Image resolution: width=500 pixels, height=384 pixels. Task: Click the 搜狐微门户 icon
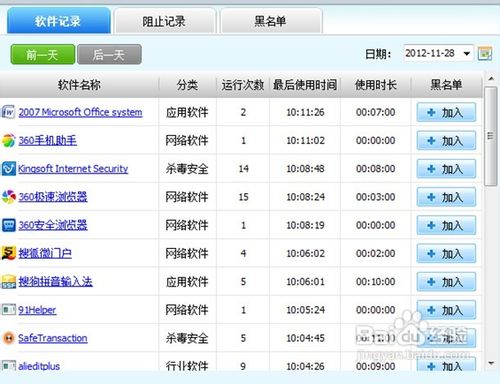[8, 253]
